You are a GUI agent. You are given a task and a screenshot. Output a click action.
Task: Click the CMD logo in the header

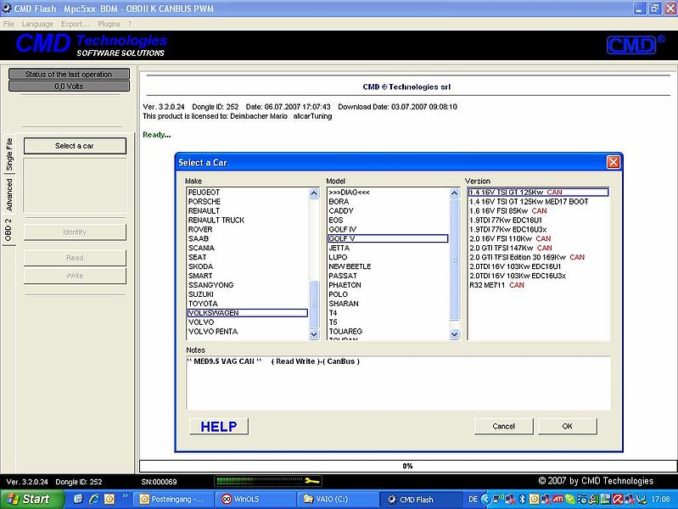click(x=633, y=45)
